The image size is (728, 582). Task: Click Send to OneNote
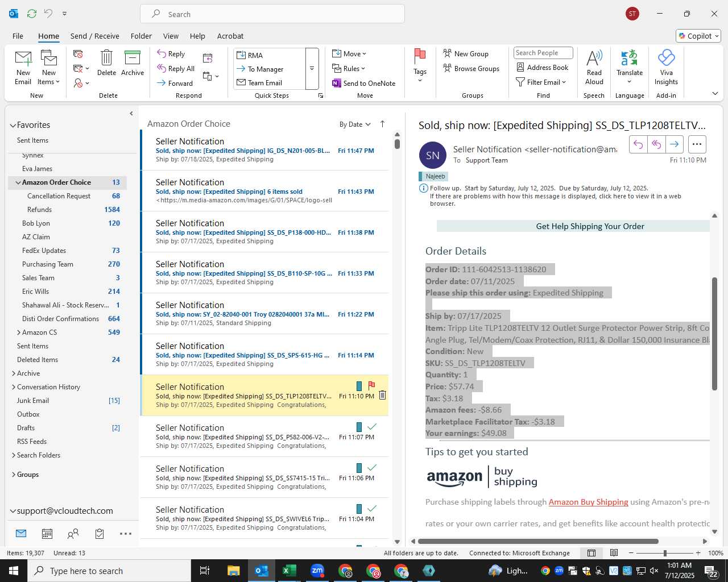364,83
